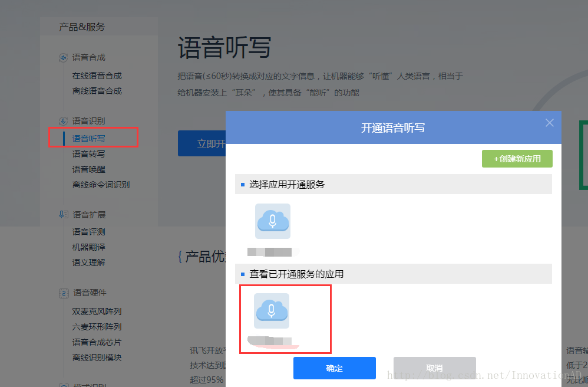Confirm with the 确定 button
This screenshot has width=588, height=387.
coord(335,368)
